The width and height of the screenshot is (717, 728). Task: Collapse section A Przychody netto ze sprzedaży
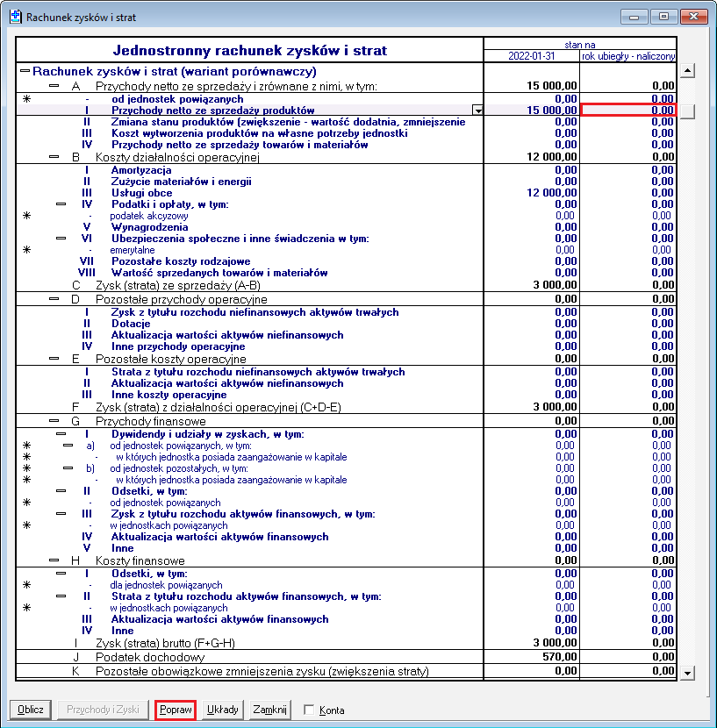point(54,86)
